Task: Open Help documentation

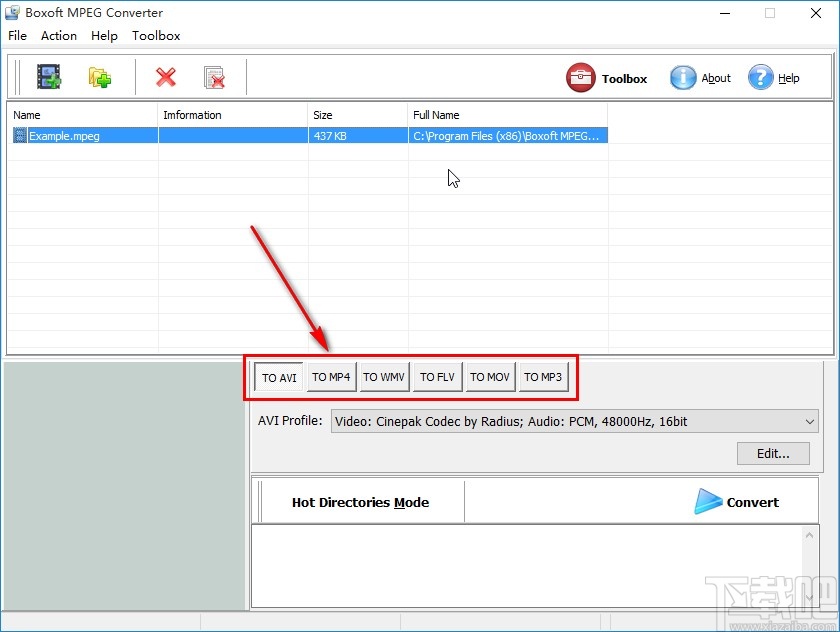Action: (775, 78)
